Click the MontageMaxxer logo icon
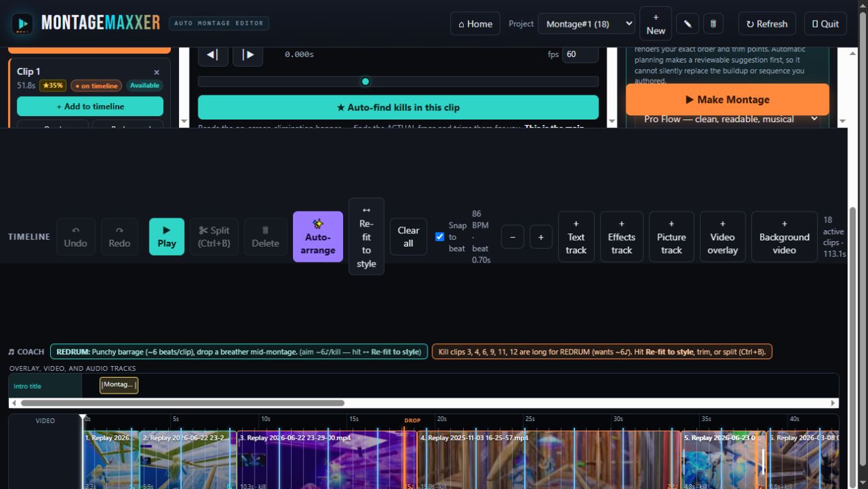Image resolution: width=868 pixels, height=489 pixels. pos(23,23)
